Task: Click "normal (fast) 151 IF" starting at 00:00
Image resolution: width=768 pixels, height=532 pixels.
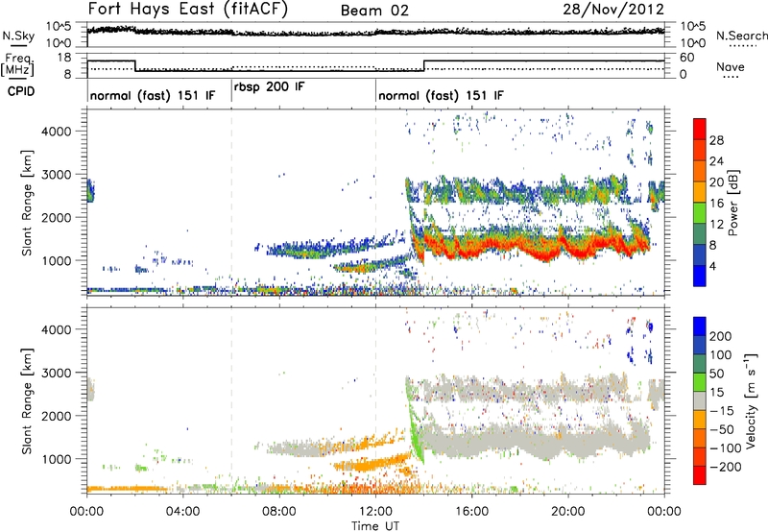Action: 153,95
